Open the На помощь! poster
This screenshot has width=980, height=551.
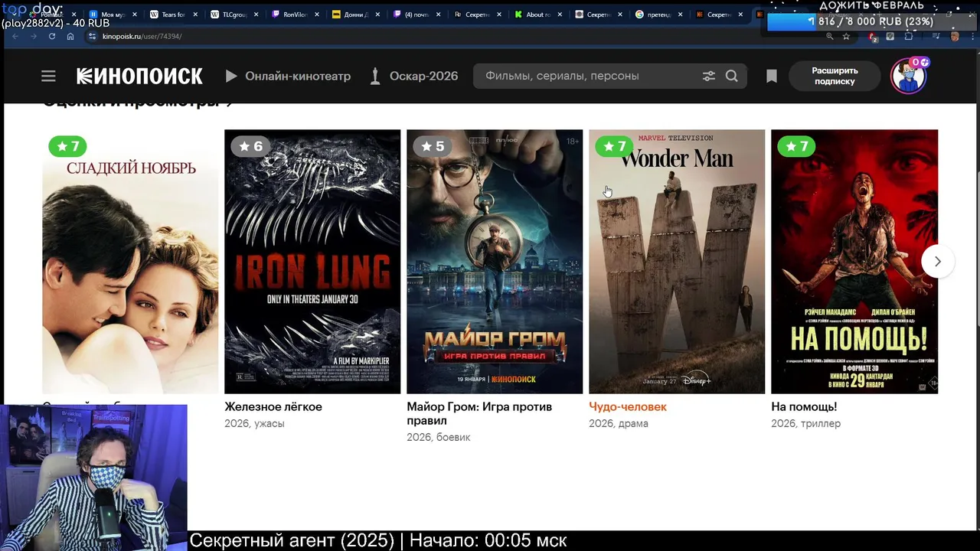[854, 262]
